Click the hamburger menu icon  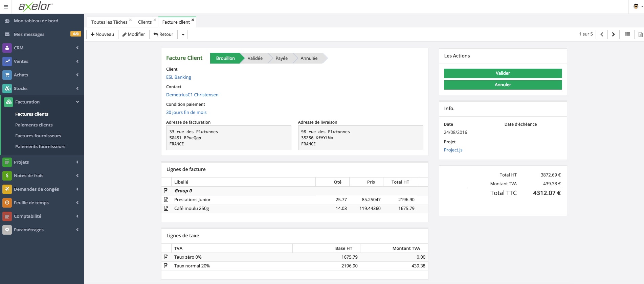pos(6,7)
